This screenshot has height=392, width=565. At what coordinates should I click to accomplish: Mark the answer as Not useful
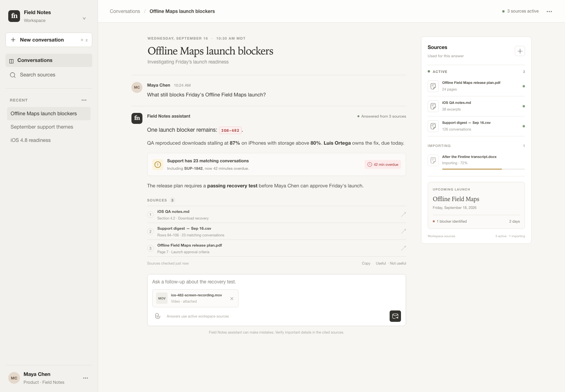click(x=398, y=263)
